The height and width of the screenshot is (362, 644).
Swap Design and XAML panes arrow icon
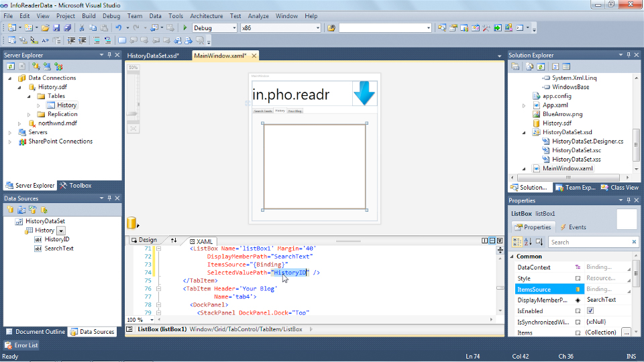tap(174, 241)
